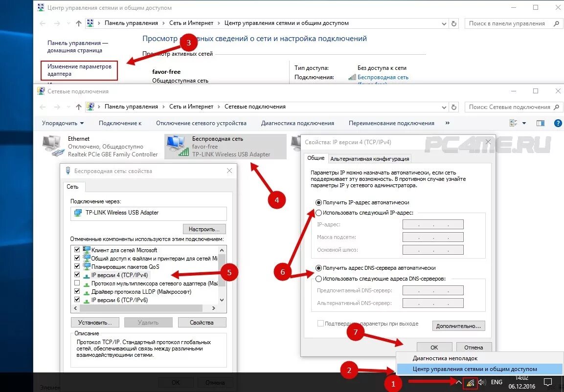The height and width of the screenshot is (392, 564).
Task: Click Network Center address bar folder icon
Action: [90, 23]
